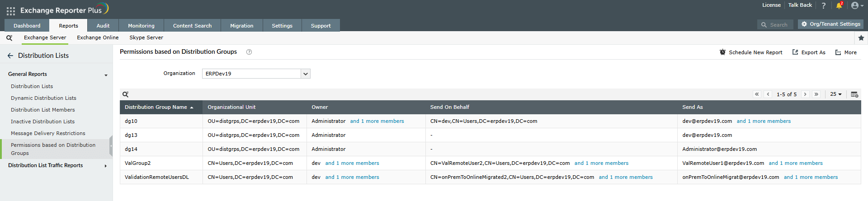
Task: Expand Distribution List Traffic Reports section
Action: pyautogui.click(x=106, y=166)
